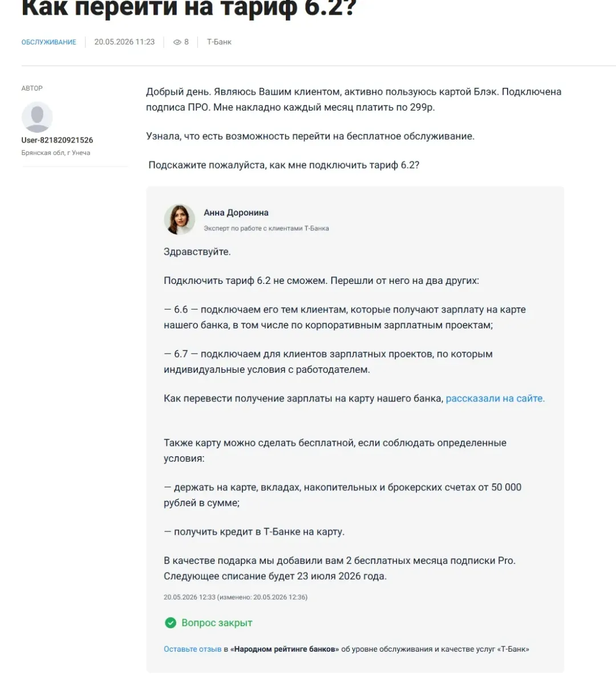Click the author location Брянская обл, г Унеча
This screenshot has width=616, height=675.
(x=56, y=153)
